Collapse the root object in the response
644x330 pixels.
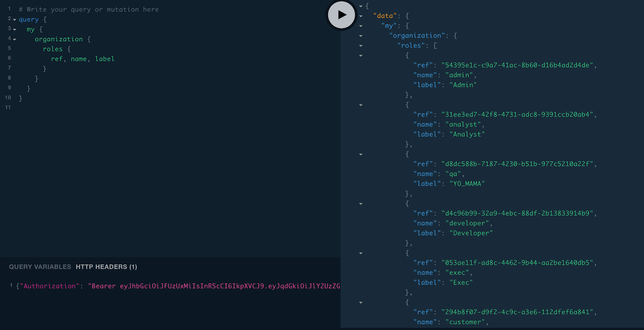[x=361, y=6]
